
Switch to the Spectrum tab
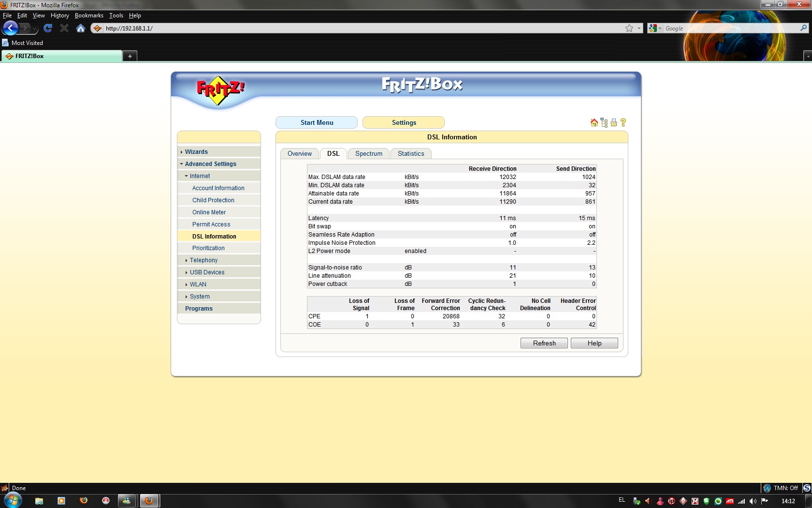pos(369,153)
